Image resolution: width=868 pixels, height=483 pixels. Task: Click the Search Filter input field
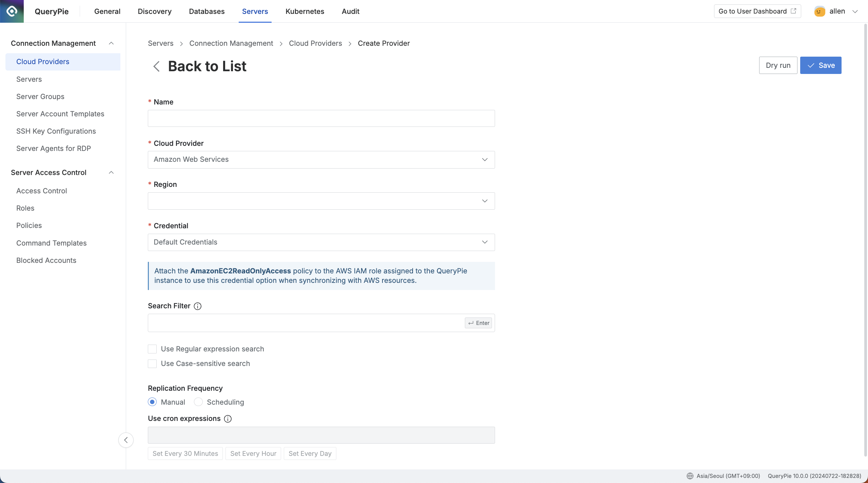321,323
